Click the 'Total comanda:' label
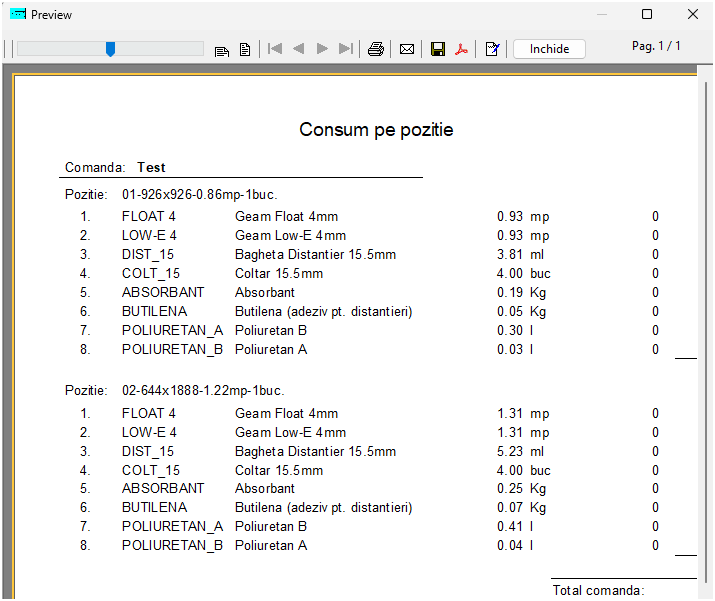This screenshot has width=715, height=601. 599,591
